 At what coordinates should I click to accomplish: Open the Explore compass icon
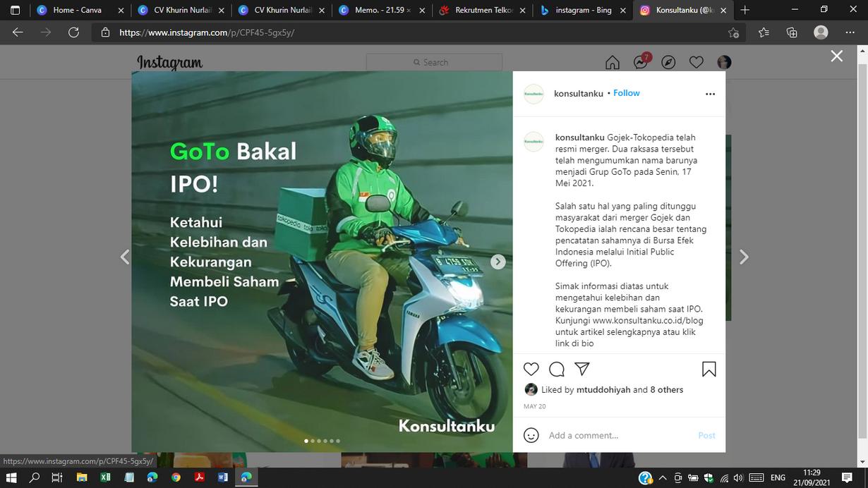click(x=668, y=63)
